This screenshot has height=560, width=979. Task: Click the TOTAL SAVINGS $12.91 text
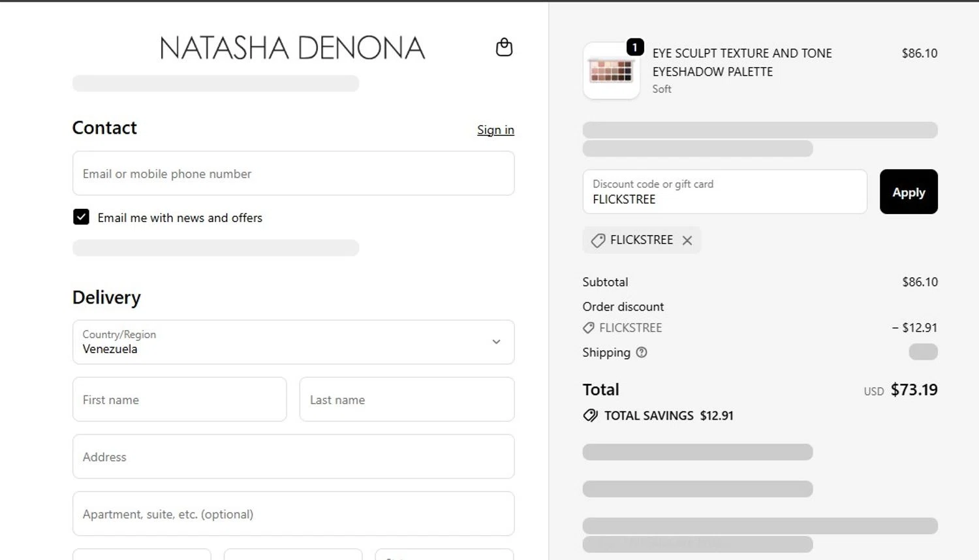[669, 416]
